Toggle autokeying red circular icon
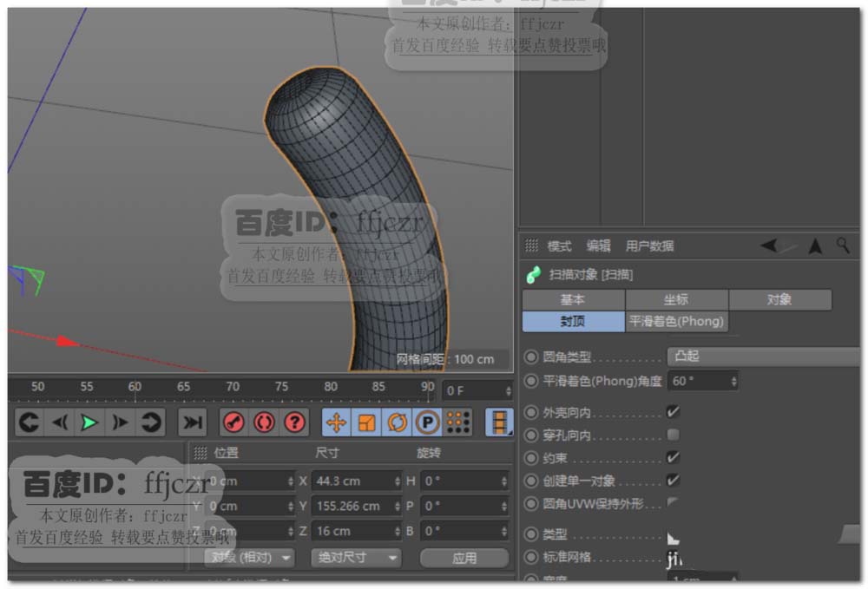 coord(264,422)
